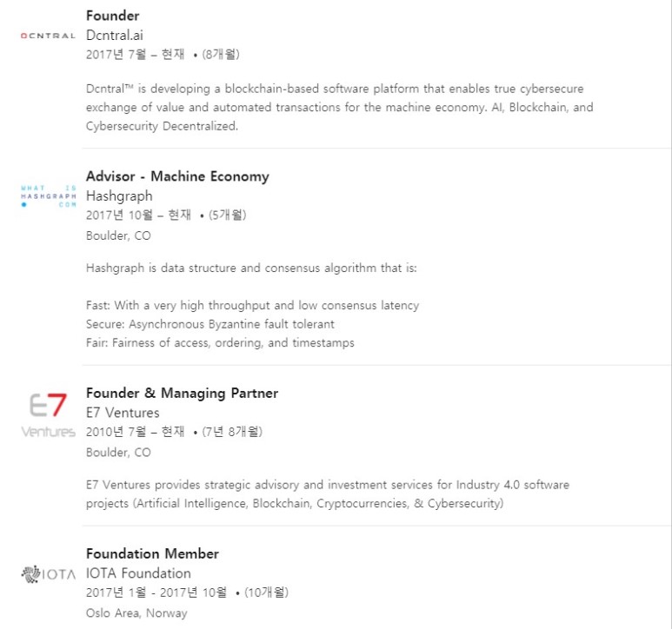Click the Dcntral company logo
This screenshot has height=629, width=672.
pos(48,36)
